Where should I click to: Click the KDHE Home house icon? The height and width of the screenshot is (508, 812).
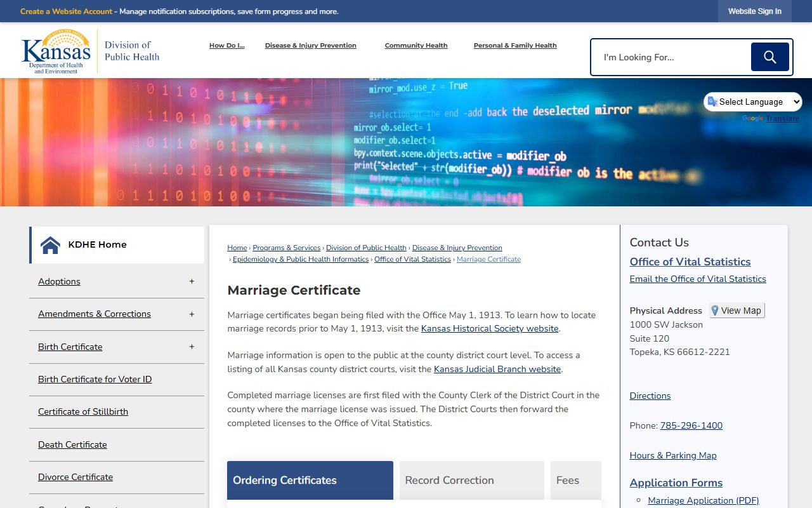50,244
